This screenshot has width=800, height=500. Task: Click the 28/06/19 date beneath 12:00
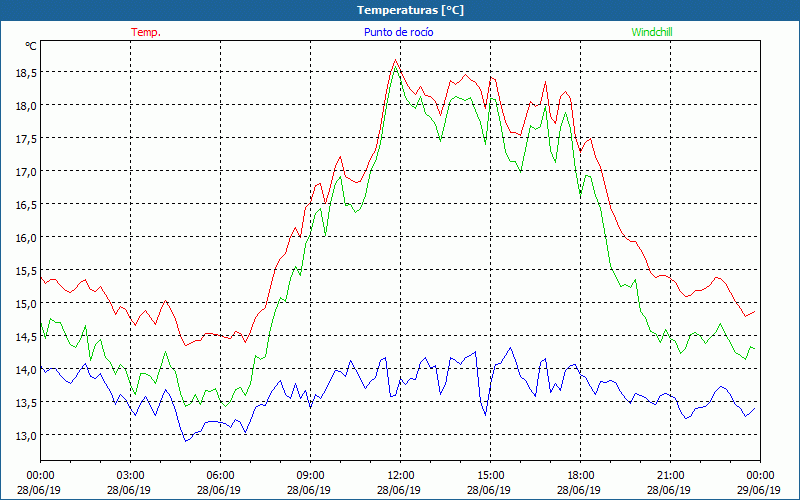399,490
